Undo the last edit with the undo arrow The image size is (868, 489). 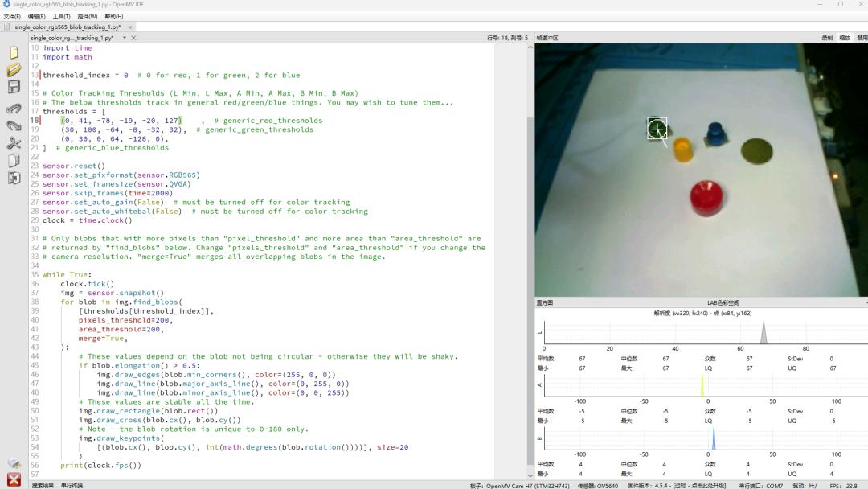click(14, 108)
